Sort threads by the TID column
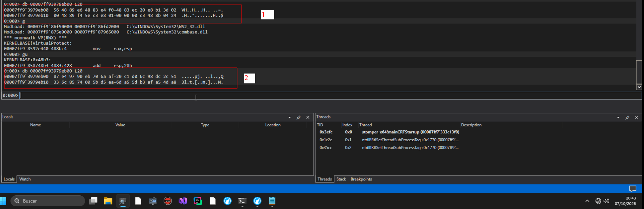Image resolution: width=644 pixels, height=209 pixels. 320,125
